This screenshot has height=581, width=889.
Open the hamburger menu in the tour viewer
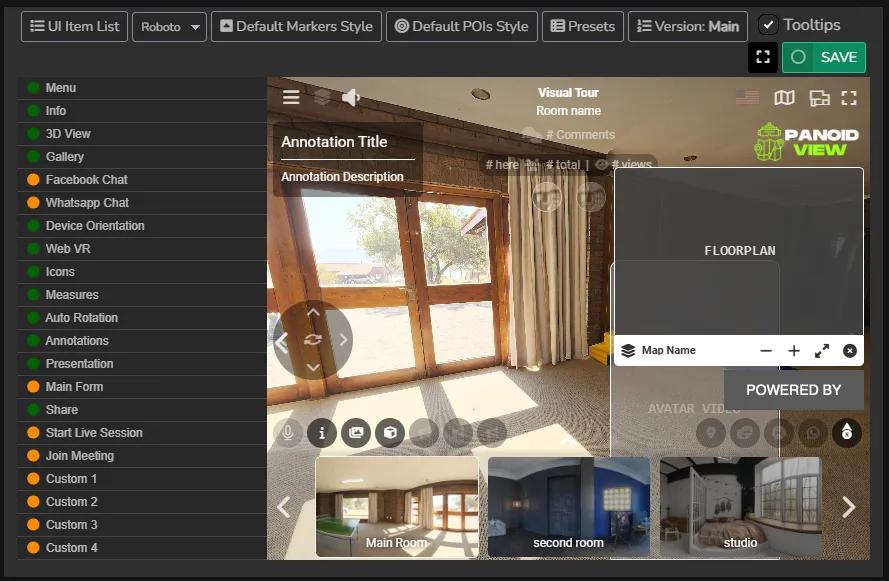(292, 98)
